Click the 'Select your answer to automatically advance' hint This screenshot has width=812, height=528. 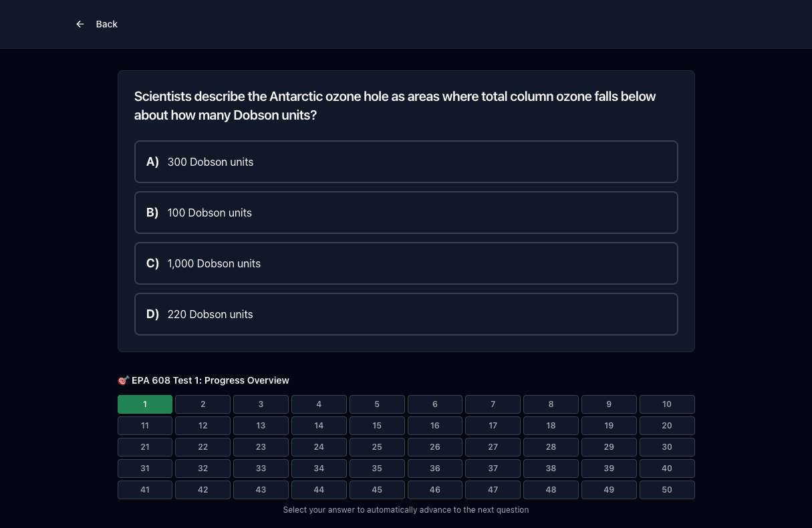point(406,510)
